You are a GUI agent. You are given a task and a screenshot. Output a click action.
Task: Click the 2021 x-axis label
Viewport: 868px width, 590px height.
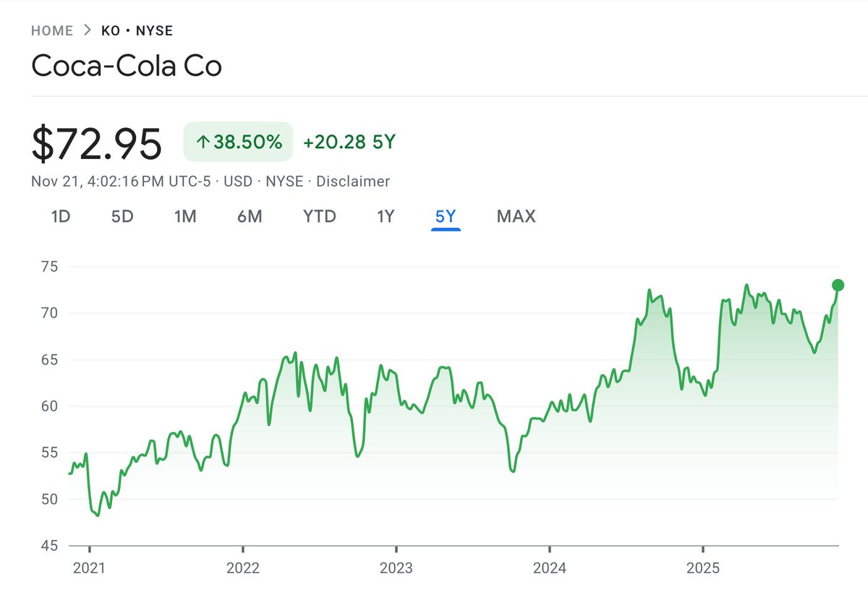[90, 568]
